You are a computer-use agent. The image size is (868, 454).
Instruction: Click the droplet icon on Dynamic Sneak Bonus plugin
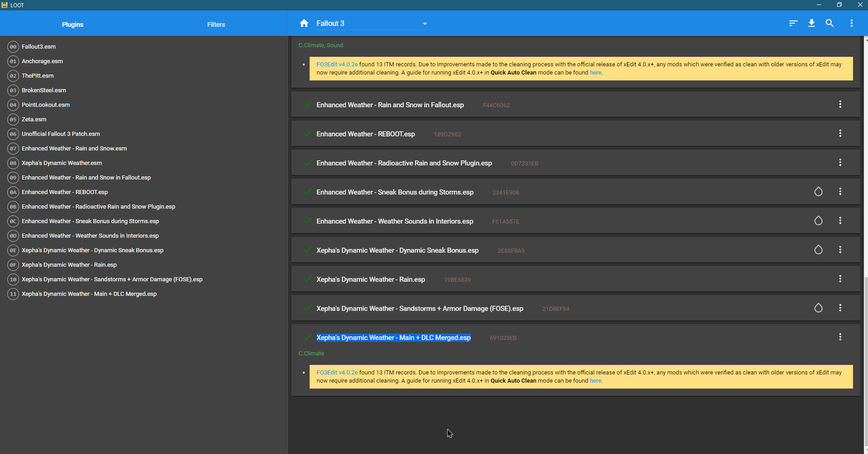pos(819,249)
